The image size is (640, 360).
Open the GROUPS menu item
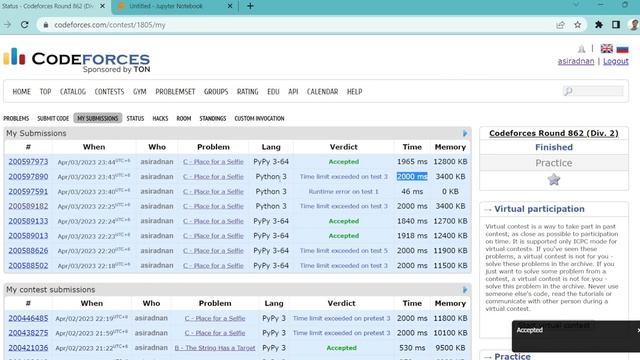[x=216, y=92]
